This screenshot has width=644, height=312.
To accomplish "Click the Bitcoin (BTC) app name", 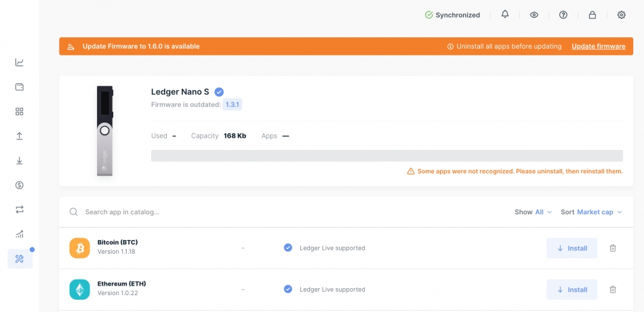I will pos(117,242).
